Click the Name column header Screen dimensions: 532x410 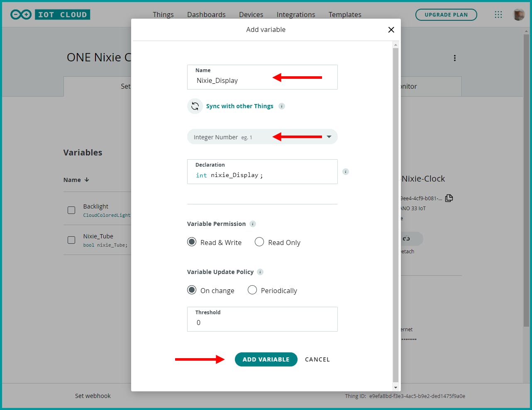pyautogui.click(x=72, y=180)
